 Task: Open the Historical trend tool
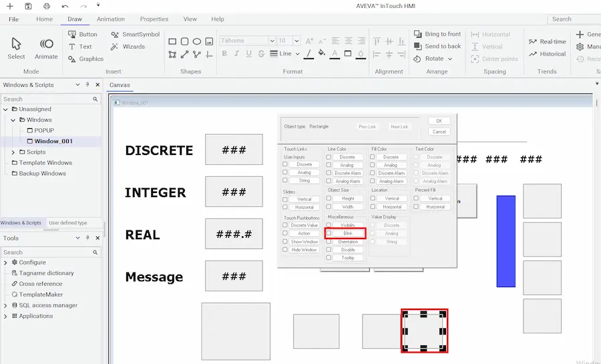click(548, 53)
